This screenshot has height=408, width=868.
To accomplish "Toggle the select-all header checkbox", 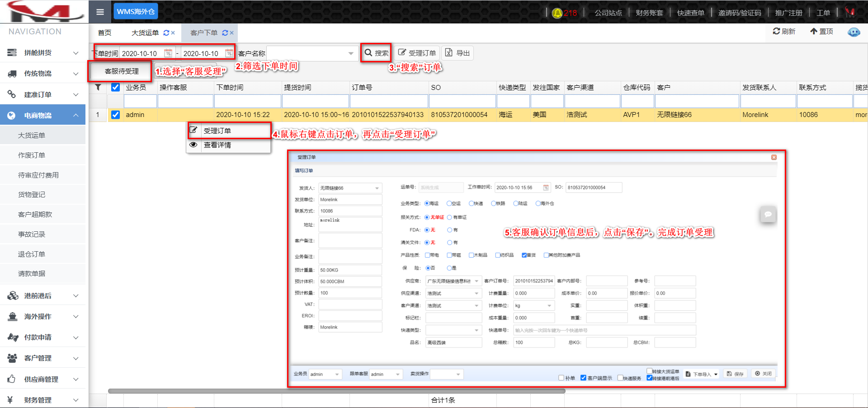I will click(x=115, y=87).
